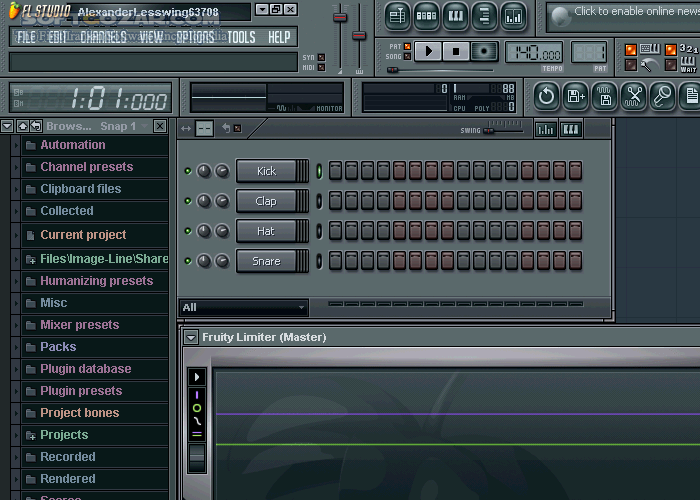700x500 pixels.
Task: Activate the first step of Kick row
Action: point(335,171)
